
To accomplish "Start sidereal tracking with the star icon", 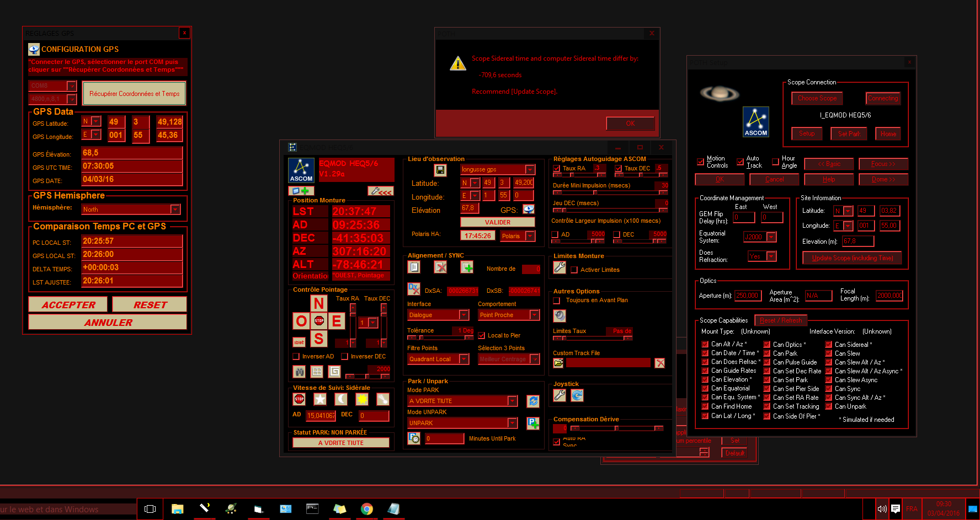I will [320, 399].
